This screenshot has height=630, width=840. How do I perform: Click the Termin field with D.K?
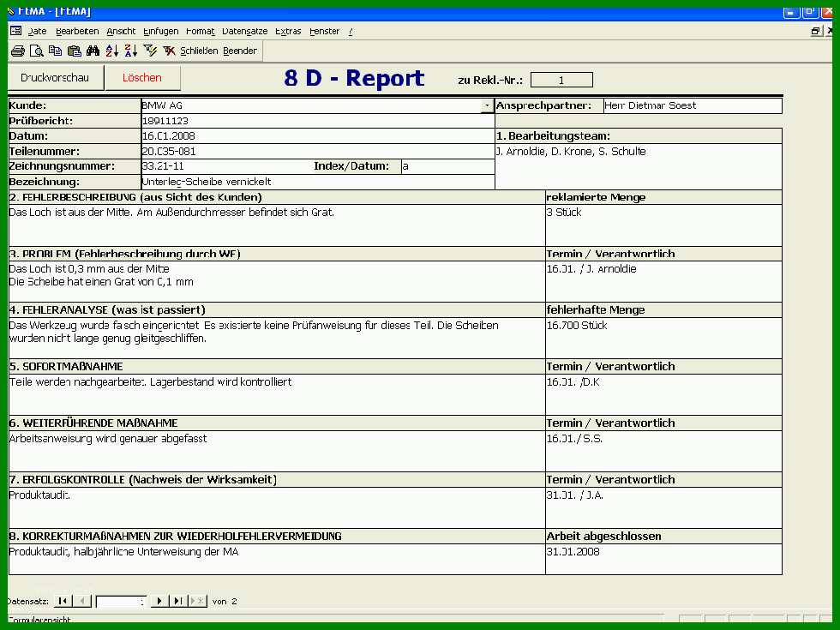(x=663, y=395)
